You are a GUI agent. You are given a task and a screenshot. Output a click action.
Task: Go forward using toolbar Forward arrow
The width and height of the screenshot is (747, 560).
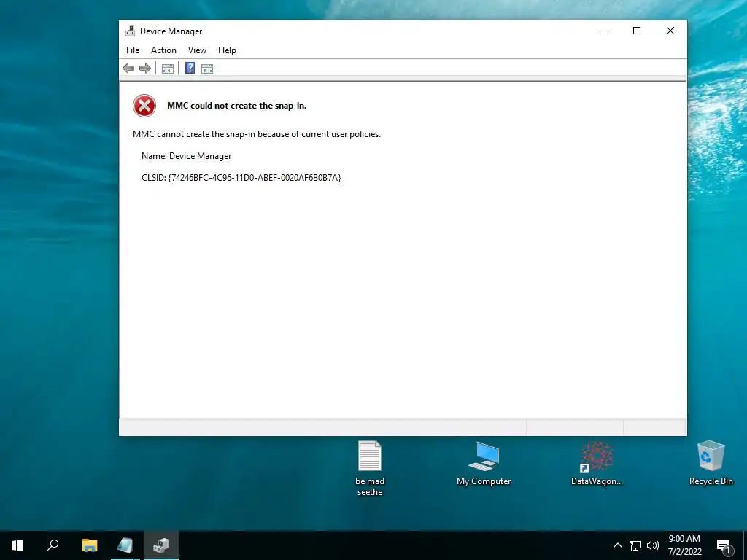pyautogui.click(x=145, y=69)
